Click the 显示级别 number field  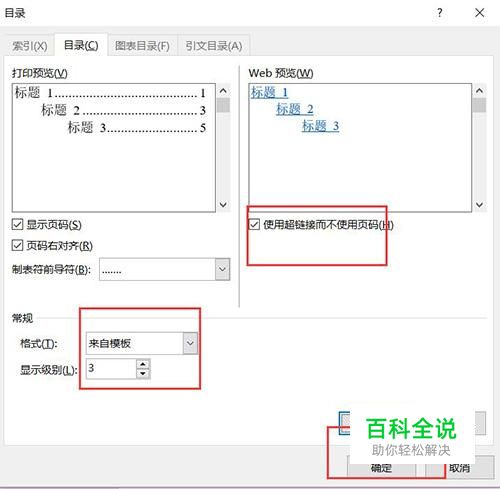[x=111, y=369]
